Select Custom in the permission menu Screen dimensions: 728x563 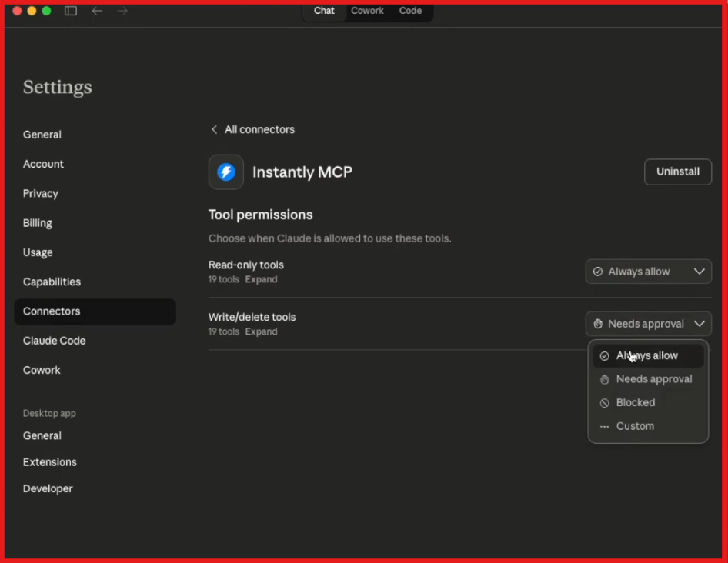(x=648, y=426)
